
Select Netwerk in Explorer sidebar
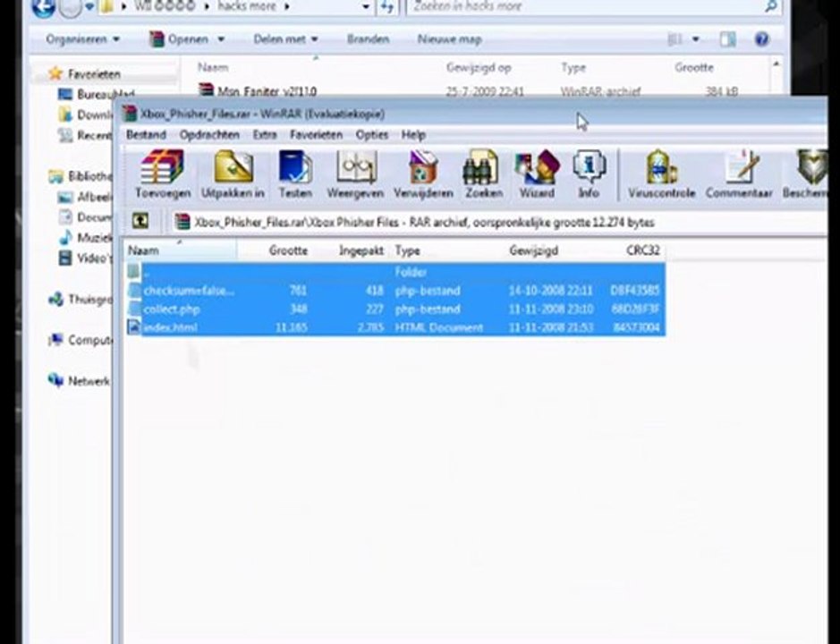click(x=80, y=381)
